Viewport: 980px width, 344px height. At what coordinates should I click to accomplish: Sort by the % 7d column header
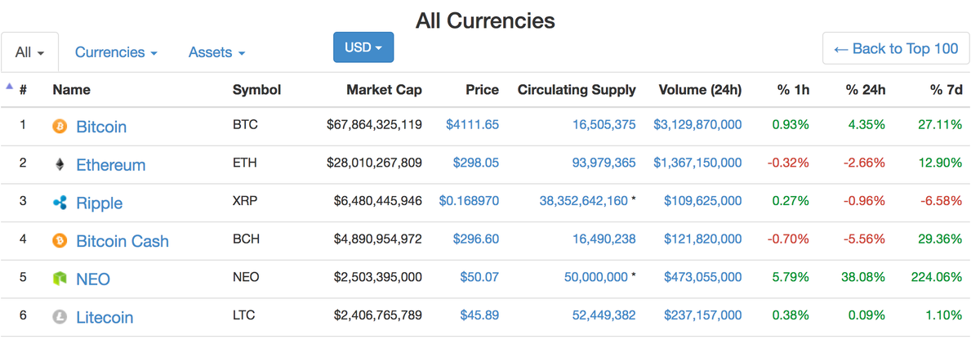coord(946,90)
